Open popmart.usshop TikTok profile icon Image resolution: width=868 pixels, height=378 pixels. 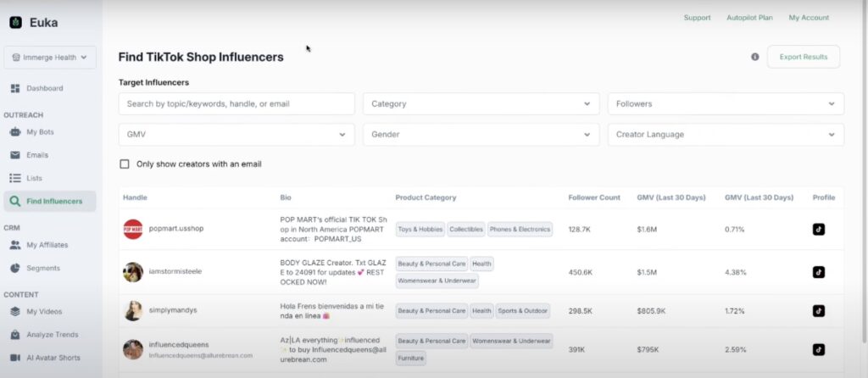coord(819,229)
